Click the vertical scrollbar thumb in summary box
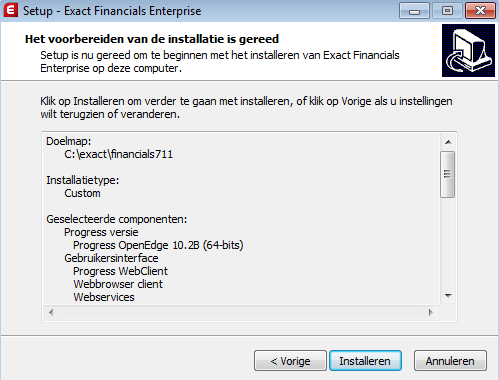The height and width of the screenshot is (380, 499). [x=447, y=174]
